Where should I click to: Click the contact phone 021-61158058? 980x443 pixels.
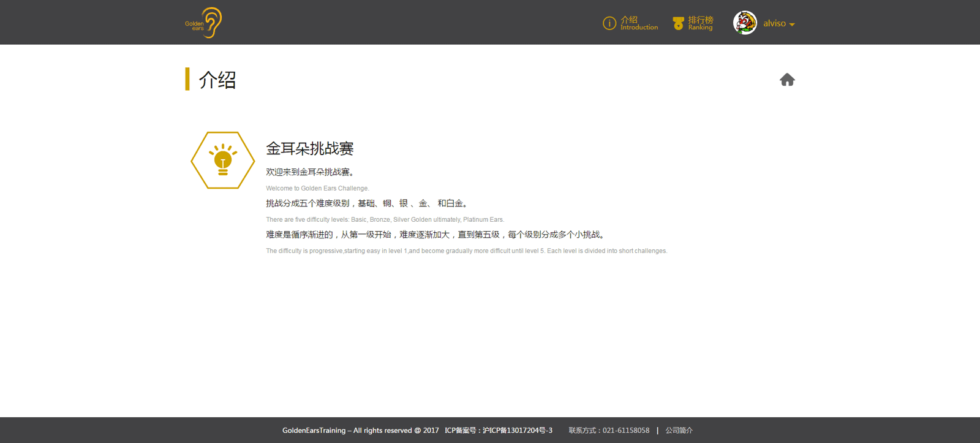click(x=625, y=431)
